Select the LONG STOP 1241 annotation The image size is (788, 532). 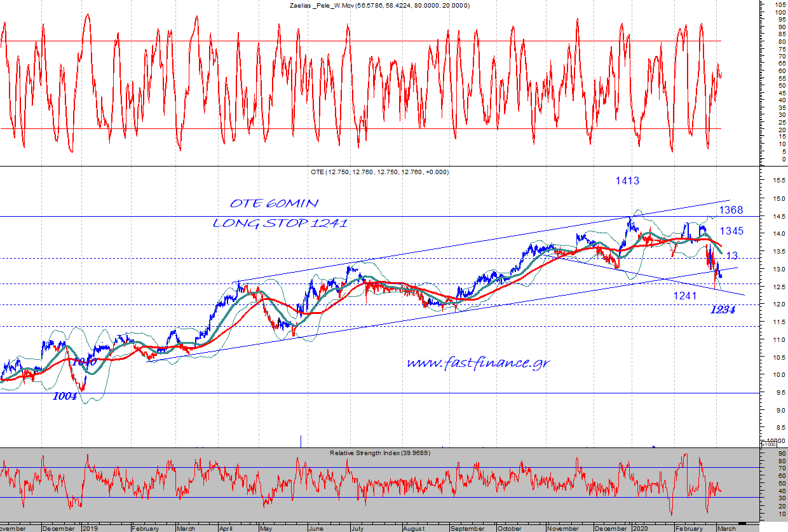coord(280,223)
